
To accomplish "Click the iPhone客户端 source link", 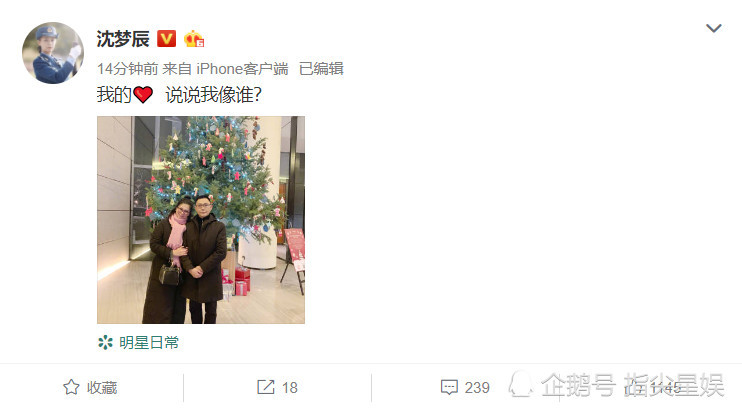I will coord(242,69).
